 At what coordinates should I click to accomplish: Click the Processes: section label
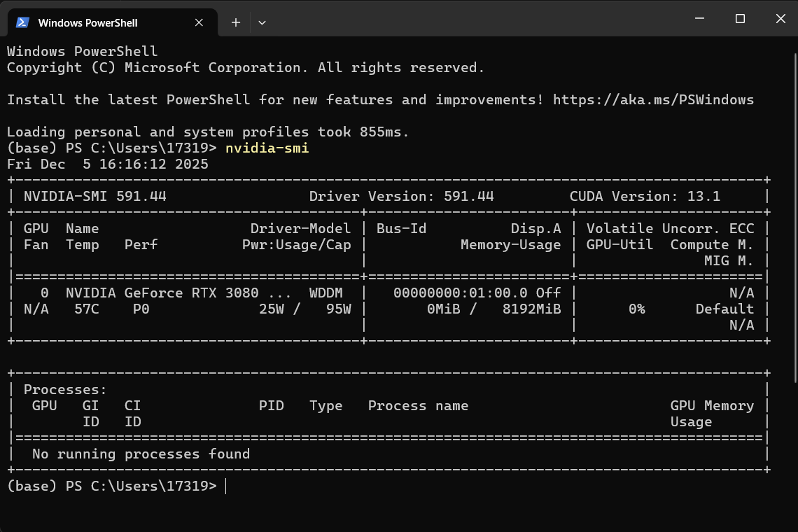coord(65,390)
